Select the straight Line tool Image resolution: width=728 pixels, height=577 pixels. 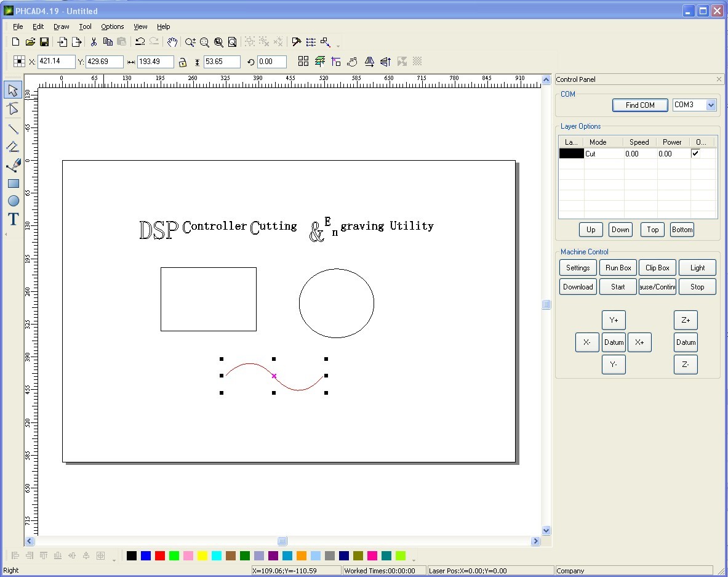(13, 129)
